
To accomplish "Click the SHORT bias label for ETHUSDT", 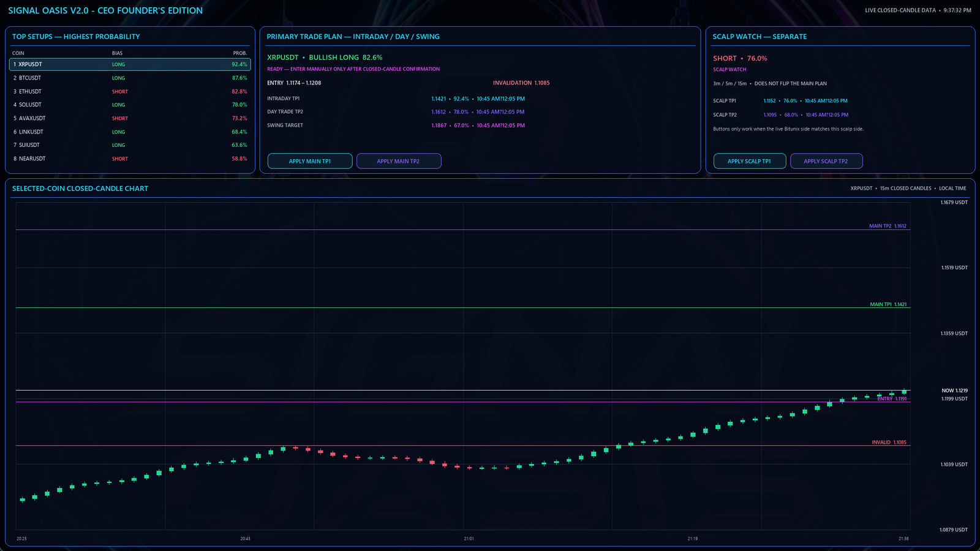I will (x=120, y=92).
